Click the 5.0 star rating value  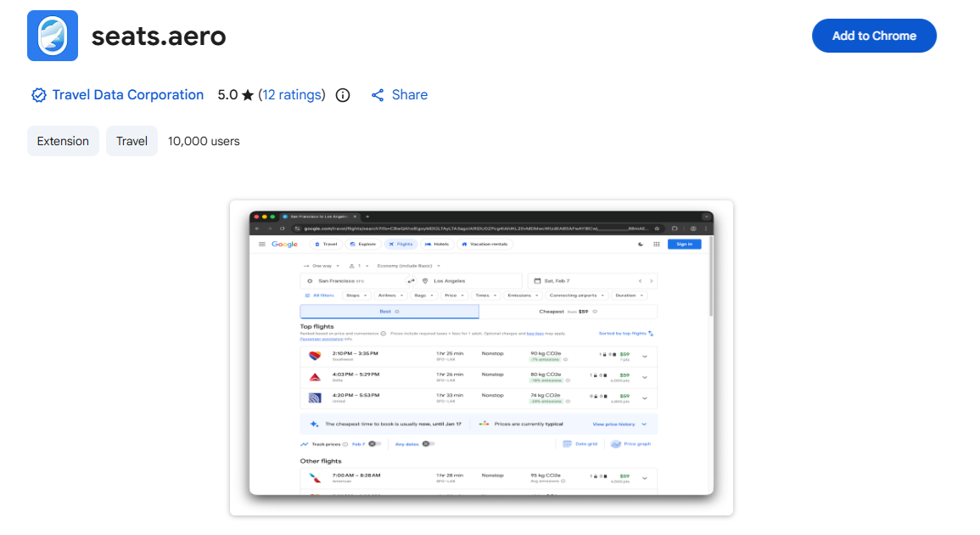235,94
